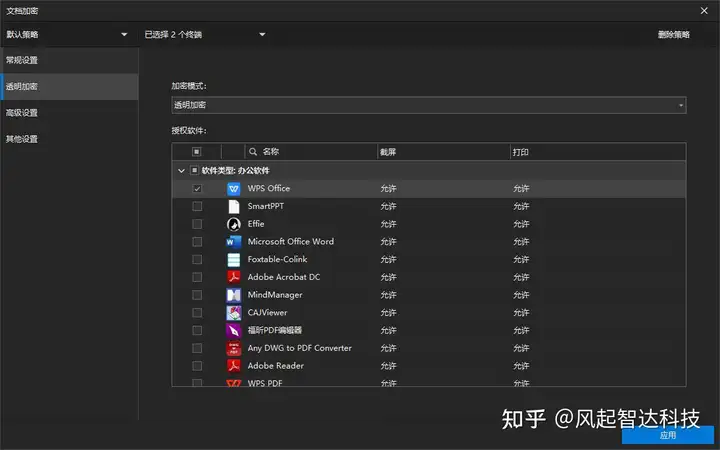This screenshot has height=450, width=720.
Task: Click the 打印 column header
Action: coord(521,152)
